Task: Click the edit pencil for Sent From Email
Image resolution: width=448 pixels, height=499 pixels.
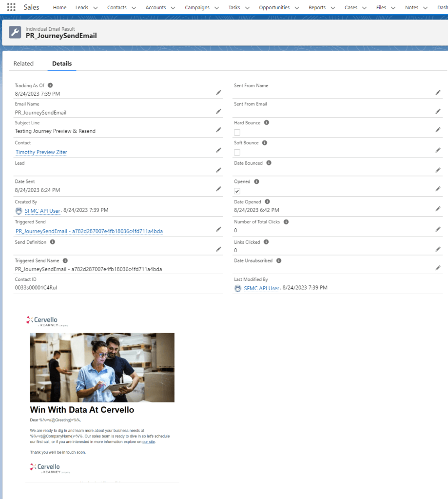Action: [x=438, y=111]
